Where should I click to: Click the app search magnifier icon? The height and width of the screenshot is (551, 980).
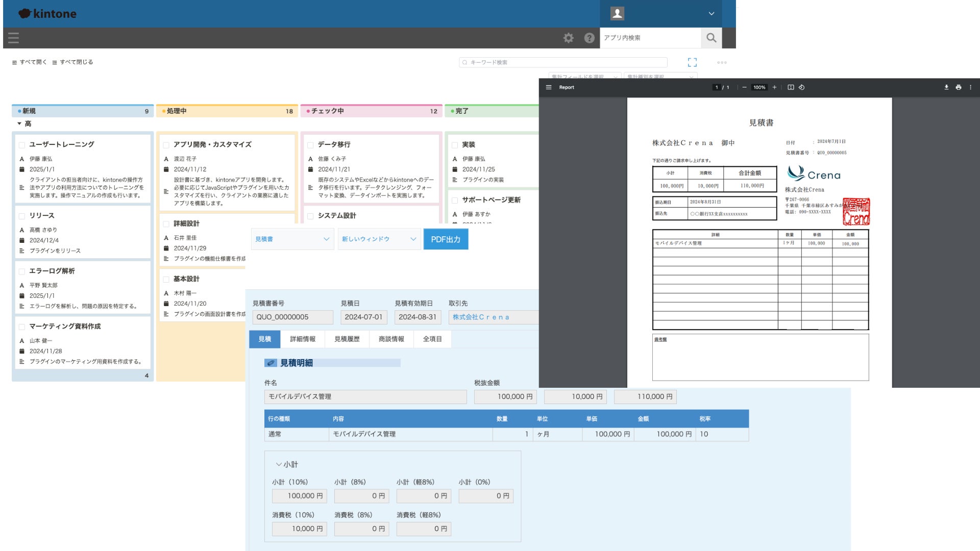tap(711, 38)
